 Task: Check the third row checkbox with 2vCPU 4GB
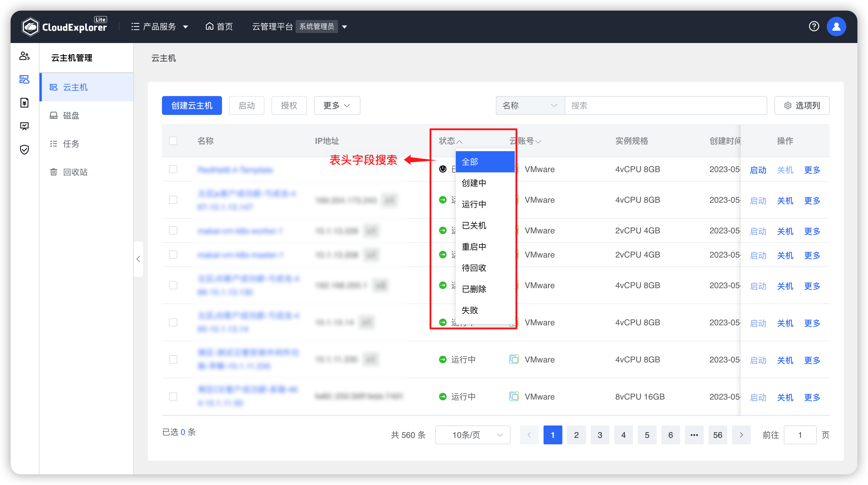point(173,230)
